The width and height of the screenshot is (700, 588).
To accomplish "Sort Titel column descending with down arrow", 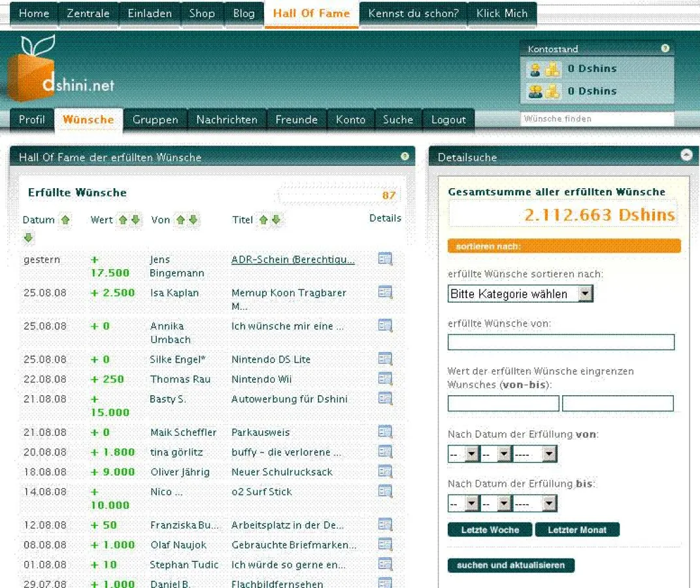I will point(276,220).
